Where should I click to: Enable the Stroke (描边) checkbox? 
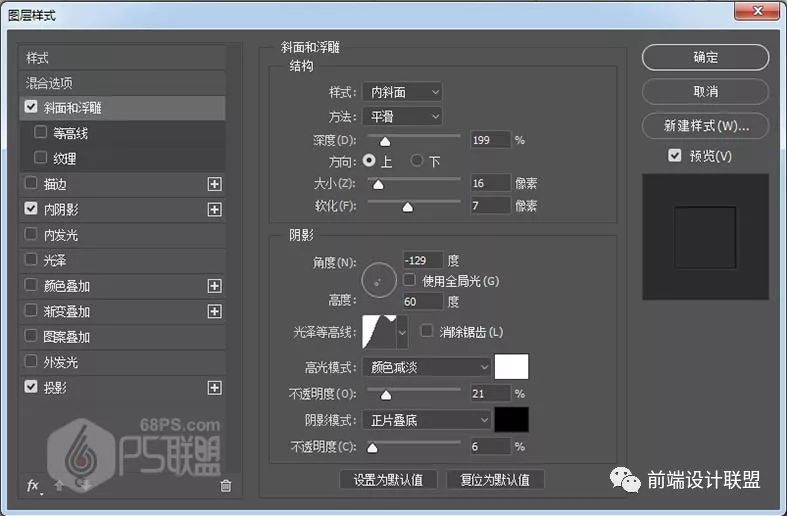pos(31,183)
